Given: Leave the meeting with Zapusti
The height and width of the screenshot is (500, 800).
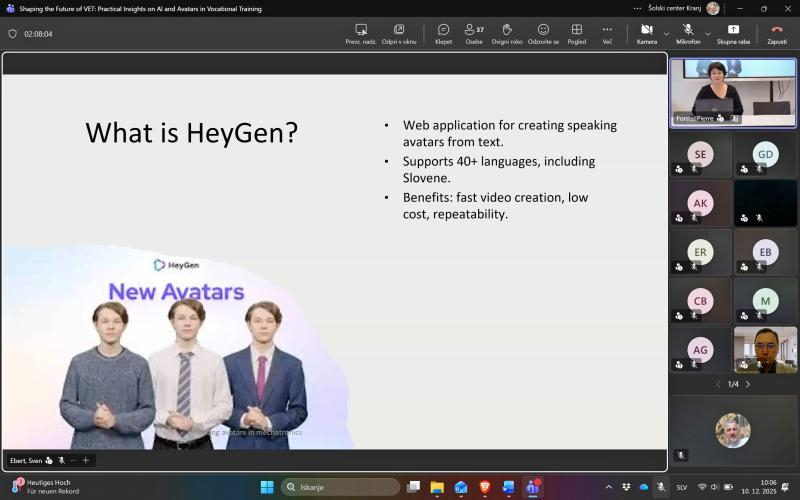Looking at the screenshot, I should pyautogui.click(x=776, y=34).
